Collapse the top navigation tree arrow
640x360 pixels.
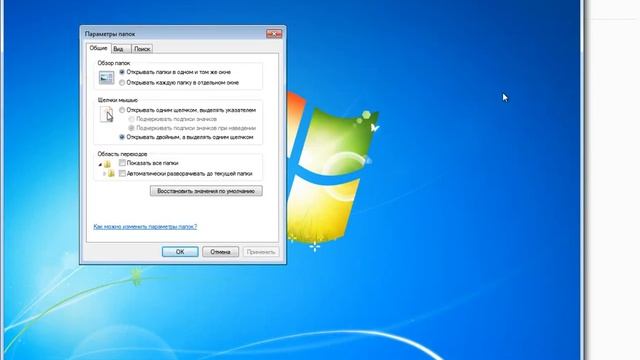click(x=100, y=164)
